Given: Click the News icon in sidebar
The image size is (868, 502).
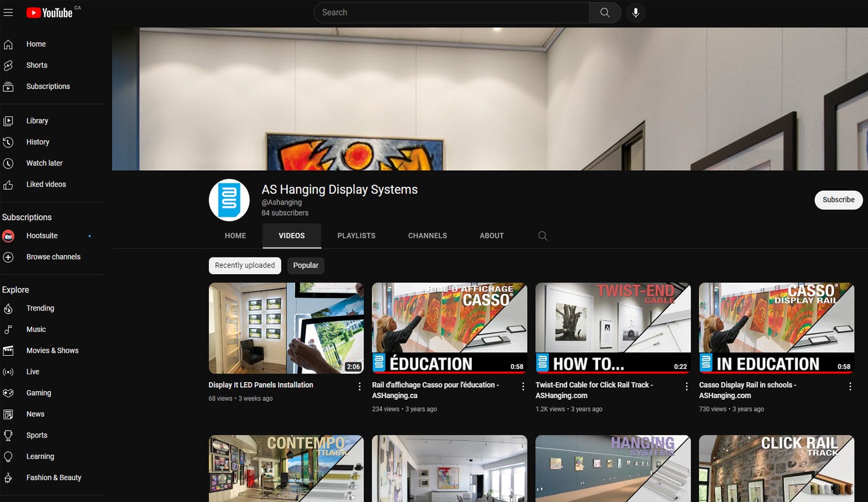Looking at the screenshot, I should pyautogui.click(x=8, y=414).
